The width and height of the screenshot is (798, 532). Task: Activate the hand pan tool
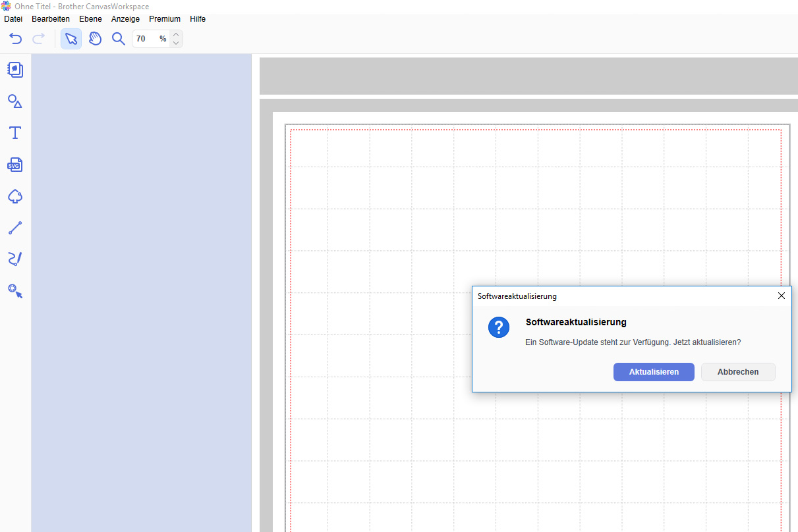95,39
